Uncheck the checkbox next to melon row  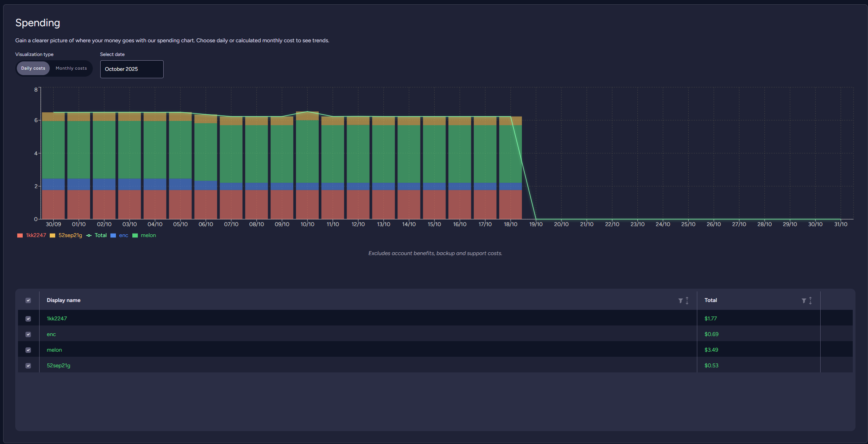(28, 350)
